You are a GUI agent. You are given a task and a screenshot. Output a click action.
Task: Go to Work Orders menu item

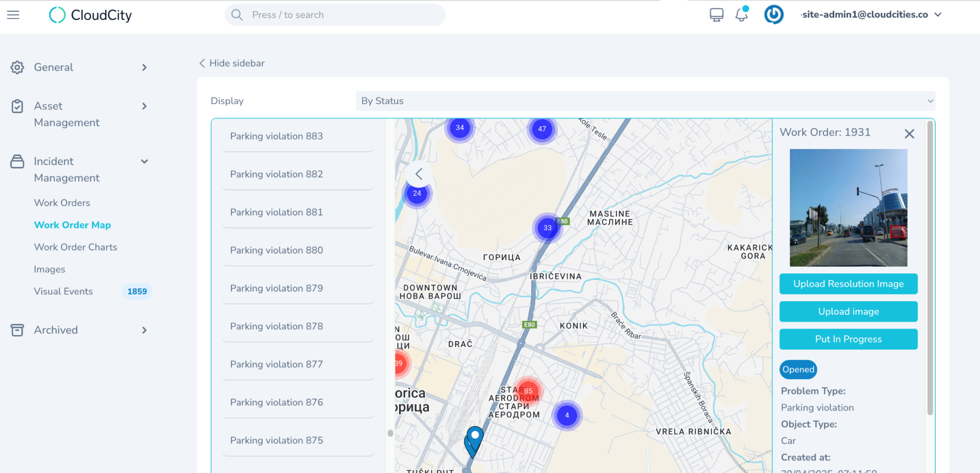tap(62, 203)
